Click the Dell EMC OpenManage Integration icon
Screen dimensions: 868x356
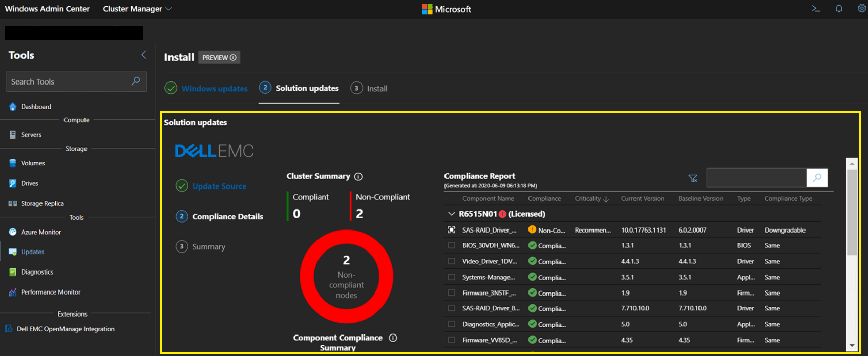9,329
